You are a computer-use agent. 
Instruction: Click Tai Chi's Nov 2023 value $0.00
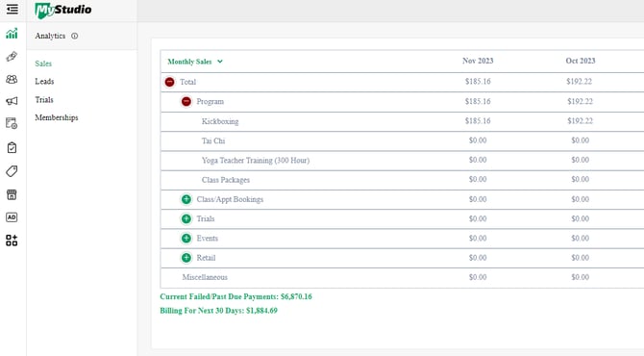pyautogui.click(x=478, y=140)
